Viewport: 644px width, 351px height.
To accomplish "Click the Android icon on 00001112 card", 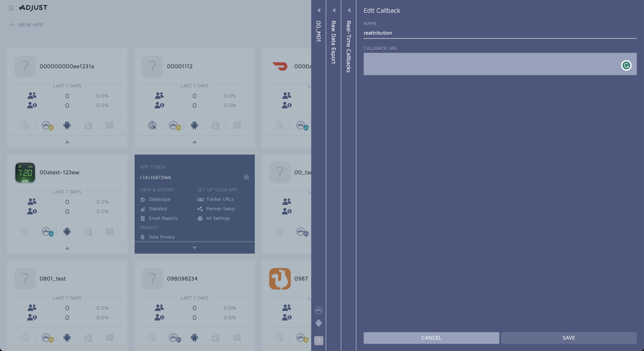I will click(194, 125).
